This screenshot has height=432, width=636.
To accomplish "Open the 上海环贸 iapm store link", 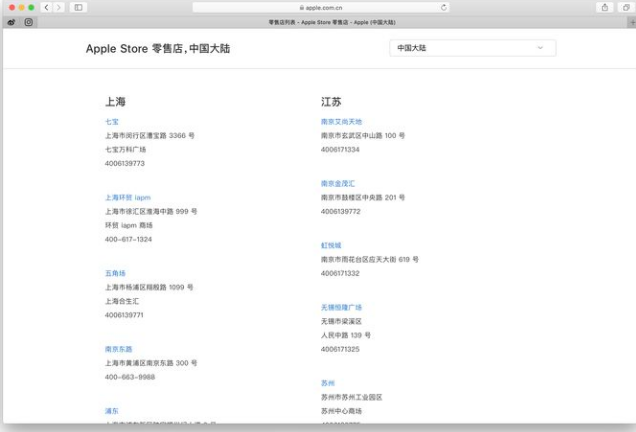I will point(128,198).
